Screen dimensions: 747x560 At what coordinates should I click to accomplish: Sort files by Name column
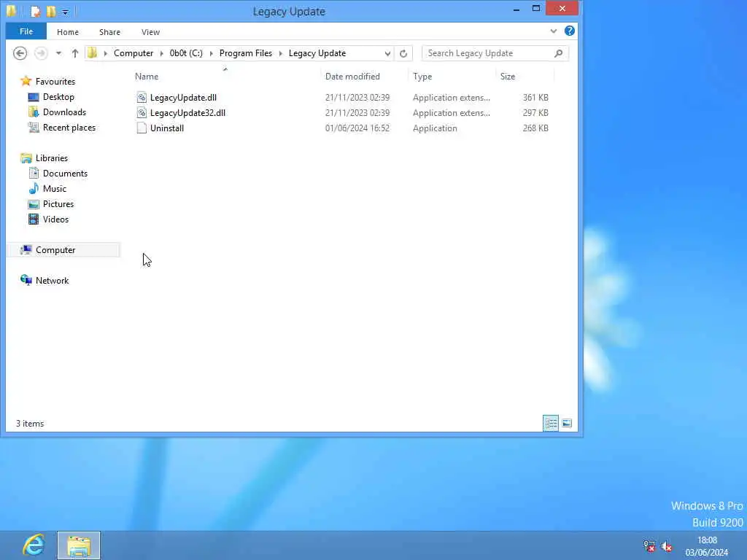(x=146, y=76)
